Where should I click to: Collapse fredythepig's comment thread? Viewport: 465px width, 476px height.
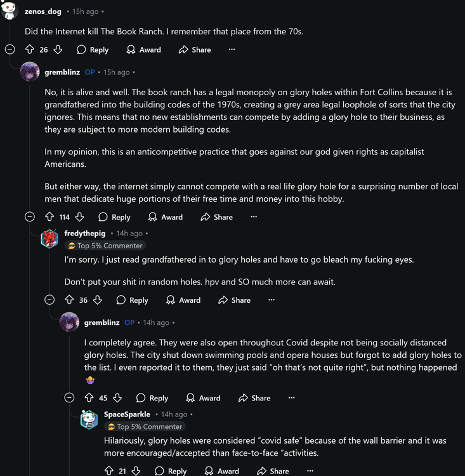point(49,300)
